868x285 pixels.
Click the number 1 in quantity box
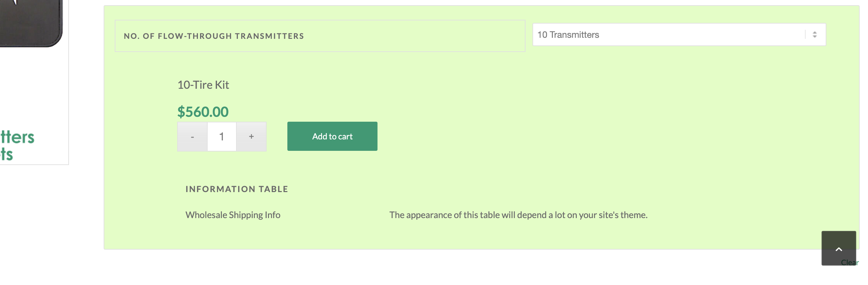pos(222,137)
